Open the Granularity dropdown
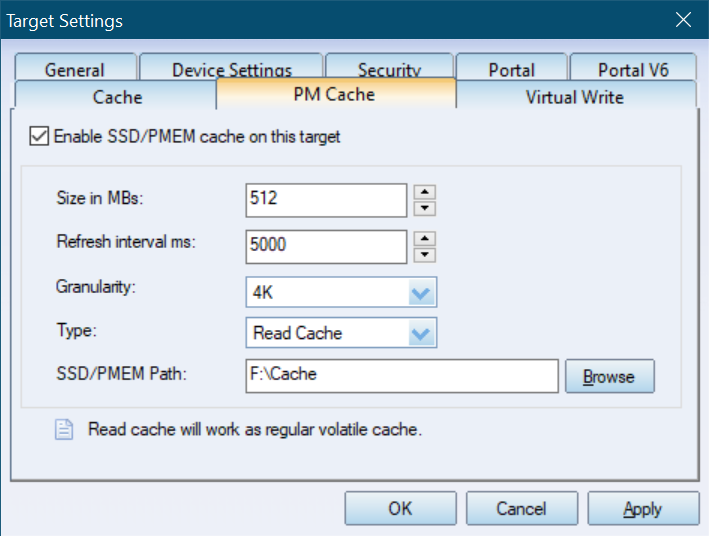Viewport: 709px width, 536px height. coord(341,292)
